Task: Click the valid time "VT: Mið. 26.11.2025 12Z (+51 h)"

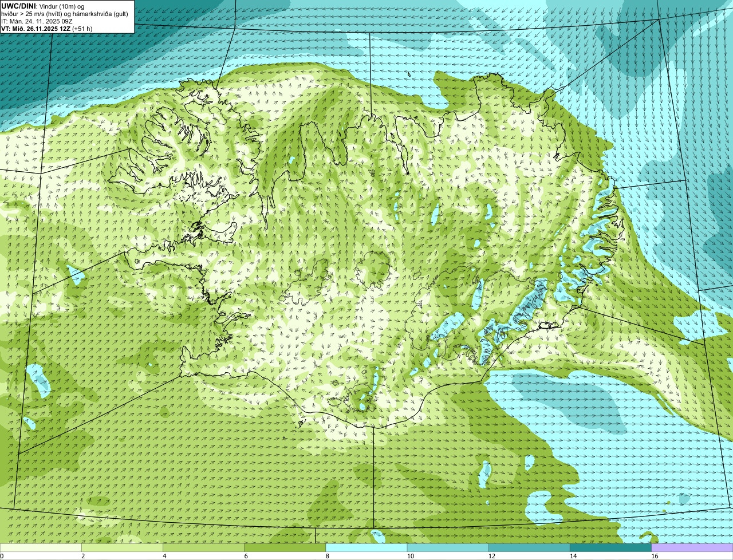Action: (x=47, y=28)
